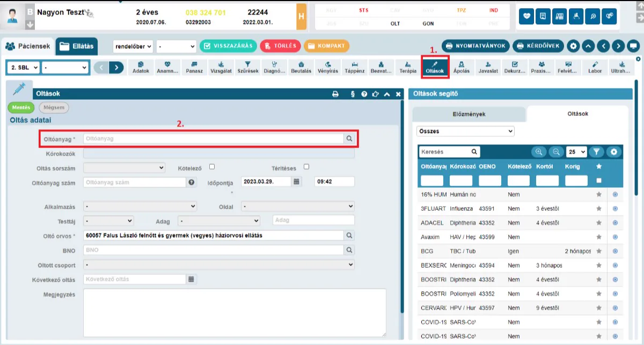644x345 pixels.
Task: Open the Előzmények tab
Action: point(469,114)
